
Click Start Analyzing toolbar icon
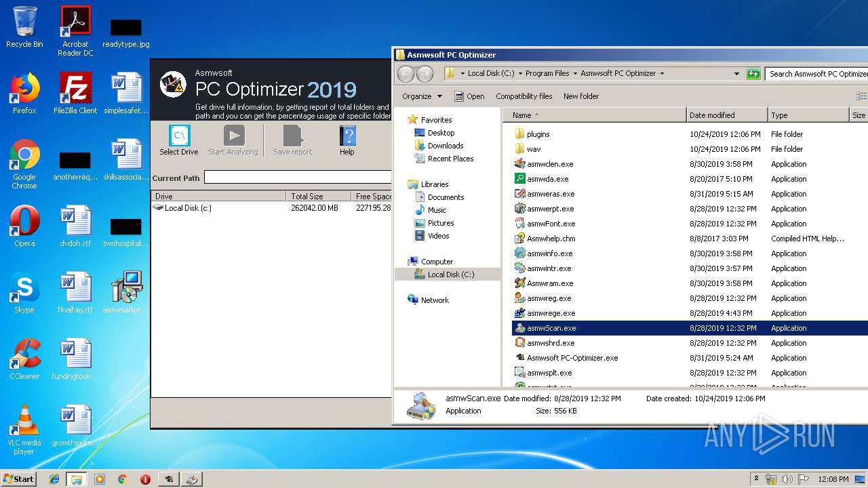[x=233, y=141]
